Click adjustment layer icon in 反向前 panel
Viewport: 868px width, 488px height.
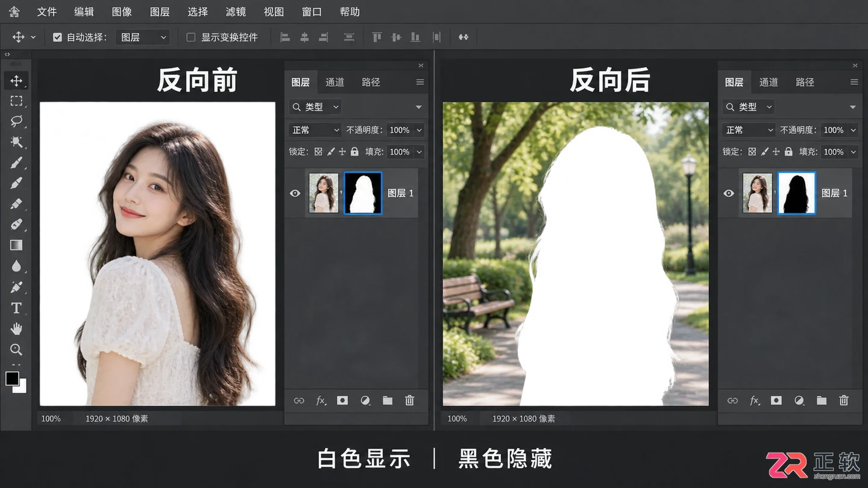coord(365,401)
